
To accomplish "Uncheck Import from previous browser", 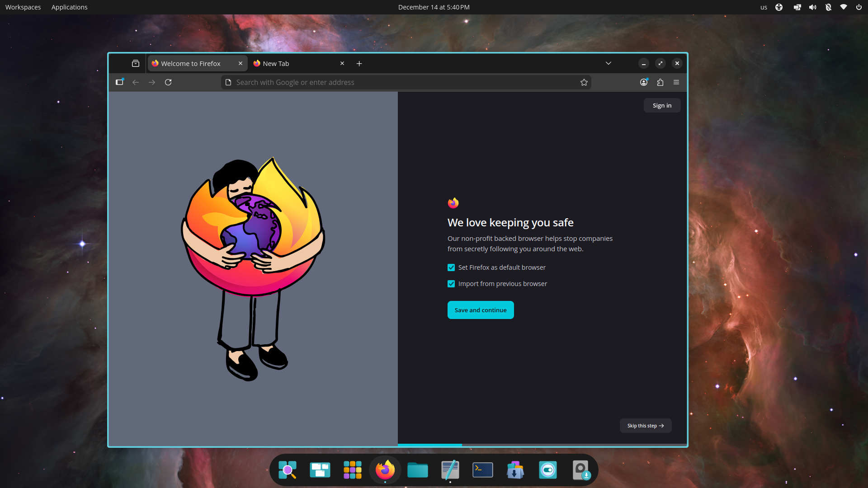I will [x=451, y=284].
